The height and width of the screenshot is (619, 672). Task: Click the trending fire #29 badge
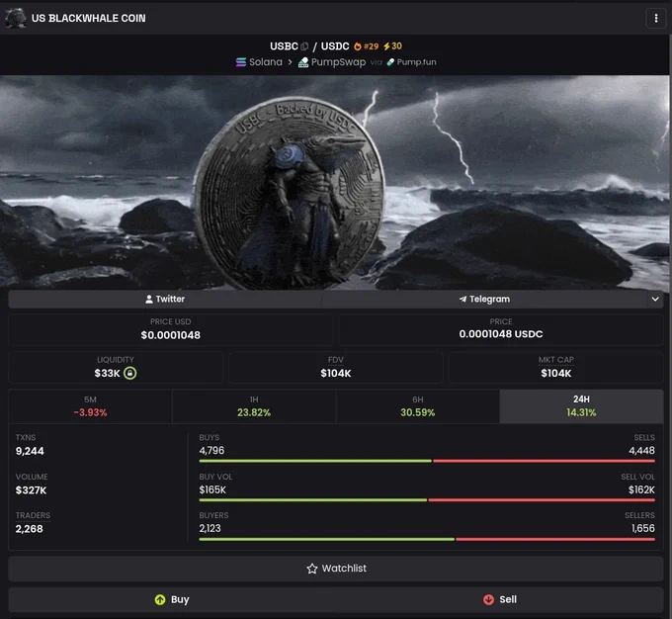pyautogui.click(x=367, y=46)
